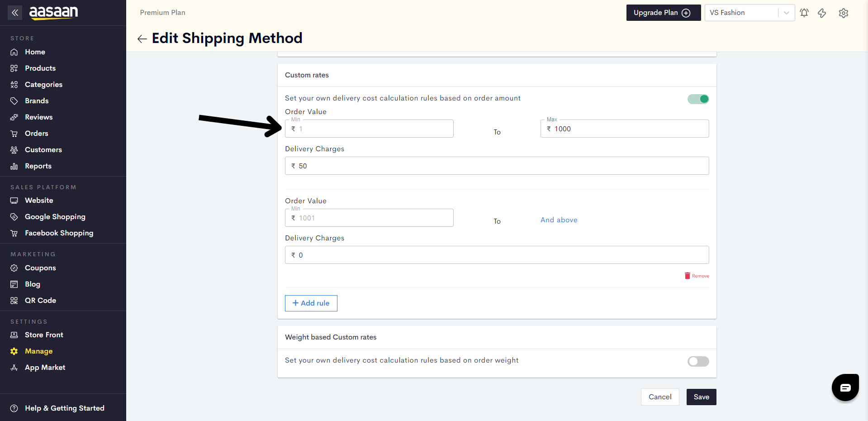
Task: Click the Save button
Action: (x=702, y=397)
